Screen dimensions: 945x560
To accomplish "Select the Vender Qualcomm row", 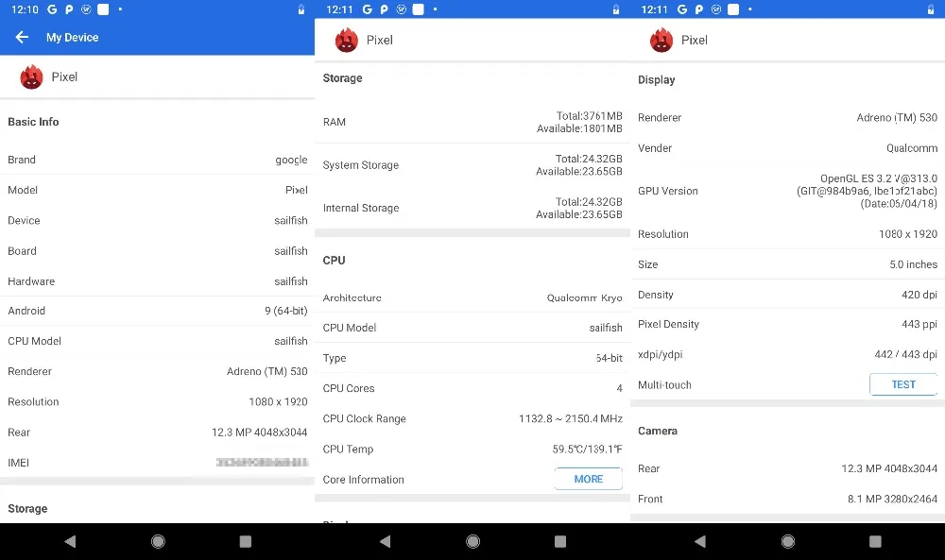I will (x=788, y=148).
